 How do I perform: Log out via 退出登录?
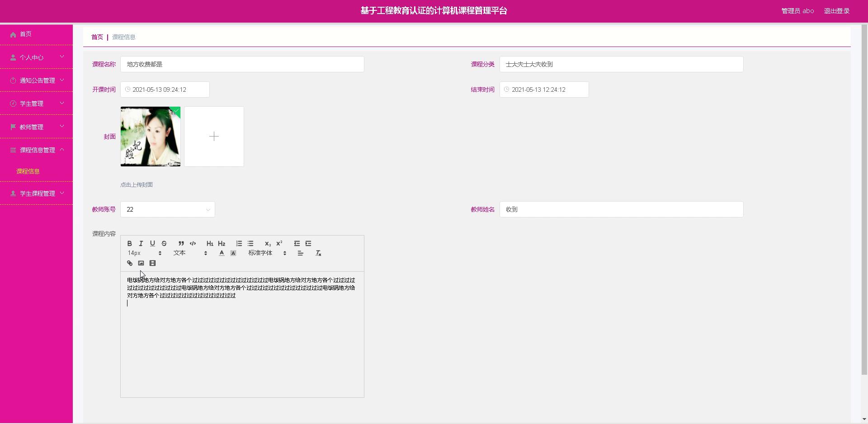tap(836, 11)
